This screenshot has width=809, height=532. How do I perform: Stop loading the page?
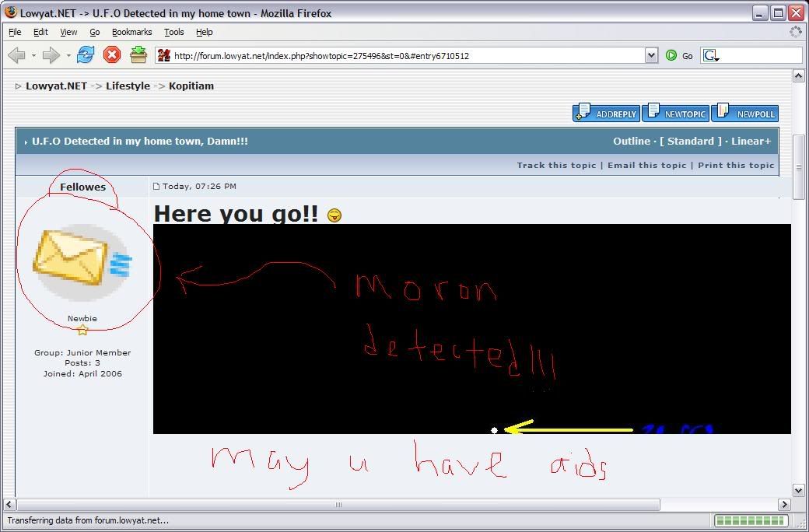111,54
